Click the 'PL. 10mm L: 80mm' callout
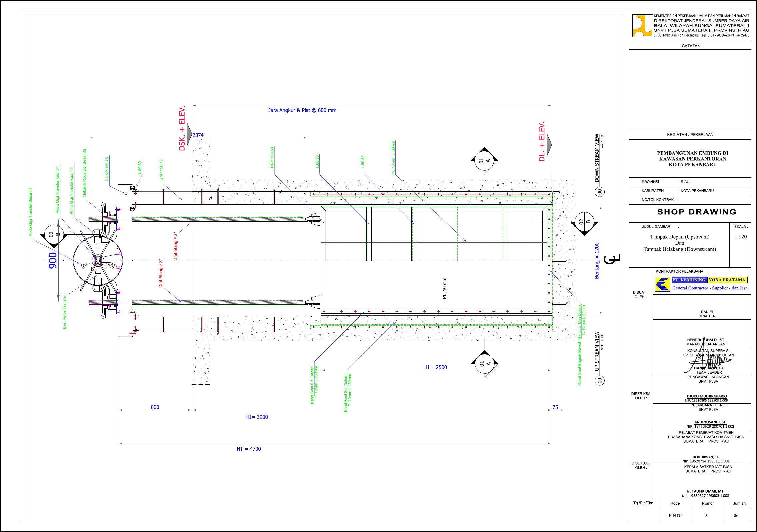Viewport: 757px width, 532px height. (x=393, y=158)
